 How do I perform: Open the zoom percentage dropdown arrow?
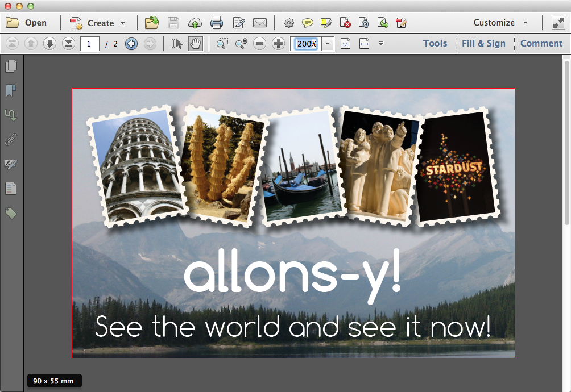(328, 44)
